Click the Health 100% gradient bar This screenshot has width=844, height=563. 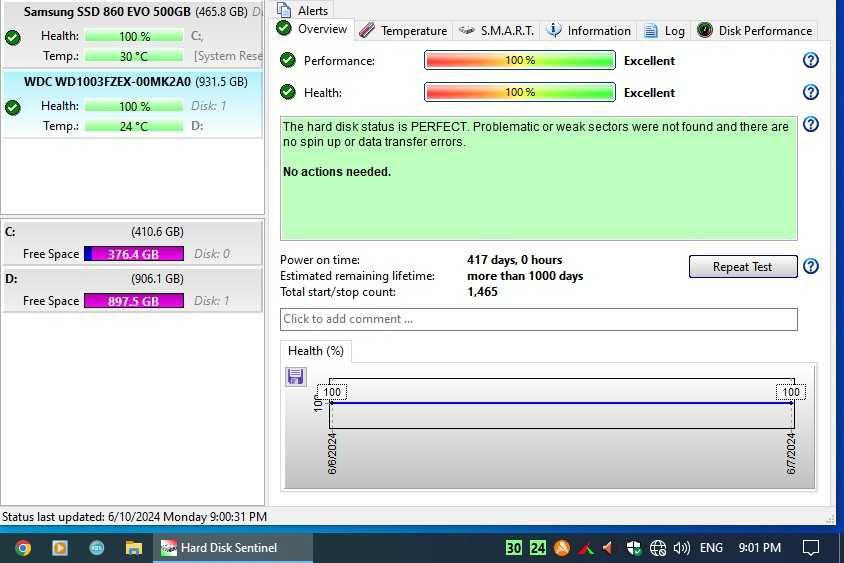click(519, 92)
